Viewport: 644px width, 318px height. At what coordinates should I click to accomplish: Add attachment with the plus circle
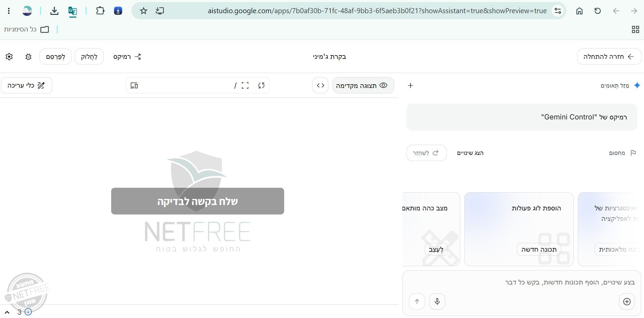[x=627, y=301]
